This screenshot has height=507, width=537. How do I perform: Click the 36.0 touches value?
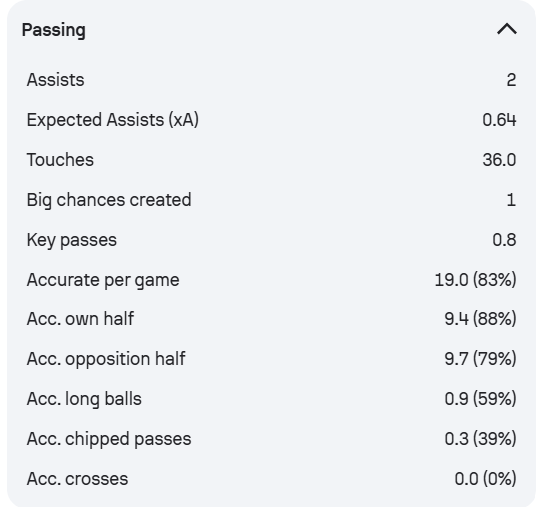(x=499, y=160)
